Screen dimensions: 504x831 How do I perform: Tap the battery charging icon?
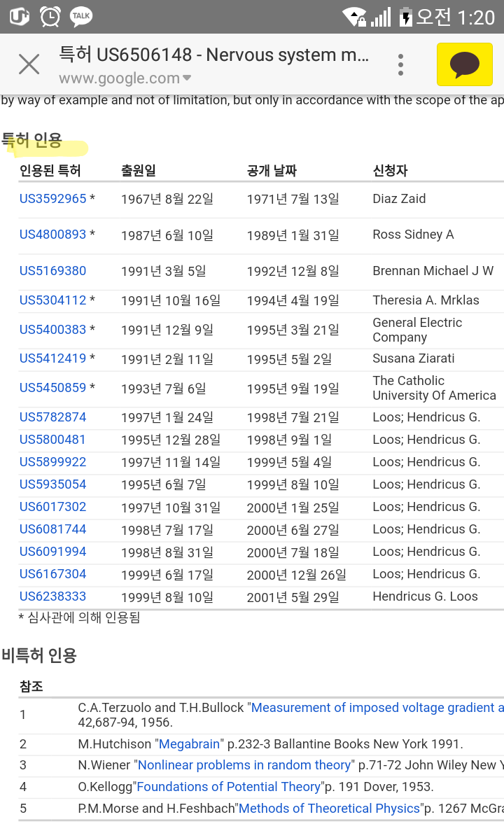(x=405, y=17)
